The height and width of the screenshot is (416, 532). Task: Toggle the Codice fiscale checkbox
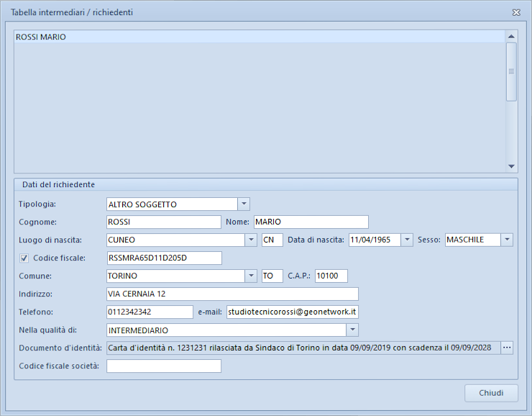24,258
